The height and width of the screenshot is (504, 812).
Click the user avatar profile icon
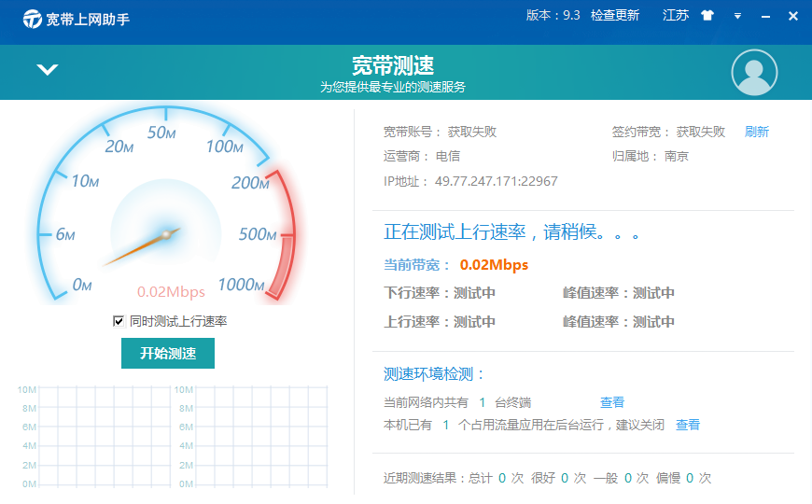pos(754,73)
